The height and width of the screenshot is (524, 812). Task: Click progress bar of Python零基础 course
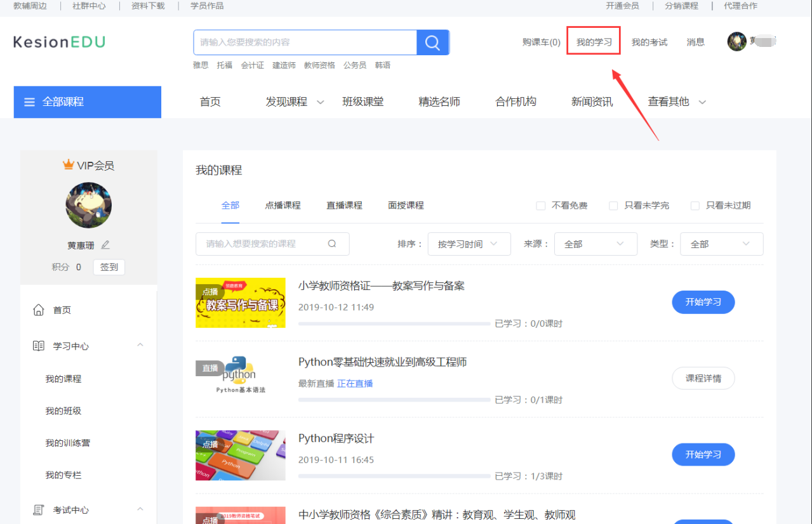click(394, 400)
